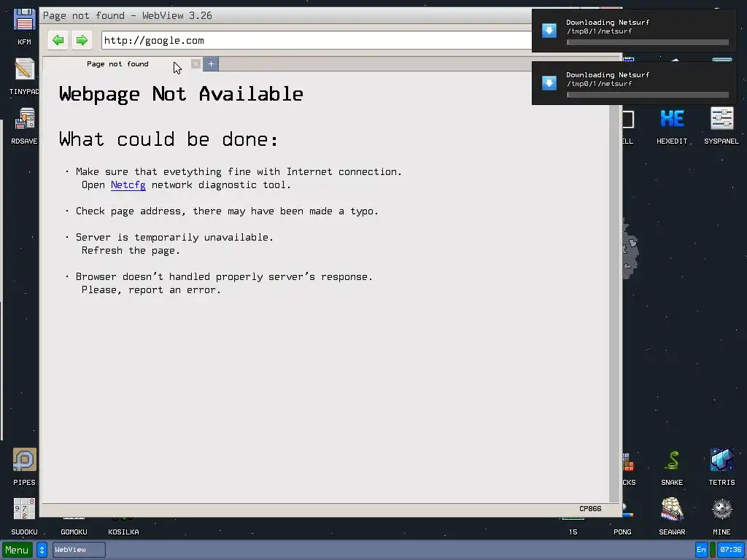Click the 'What could be done:' heading
747x560 pixels.
[x=169, y=139]
